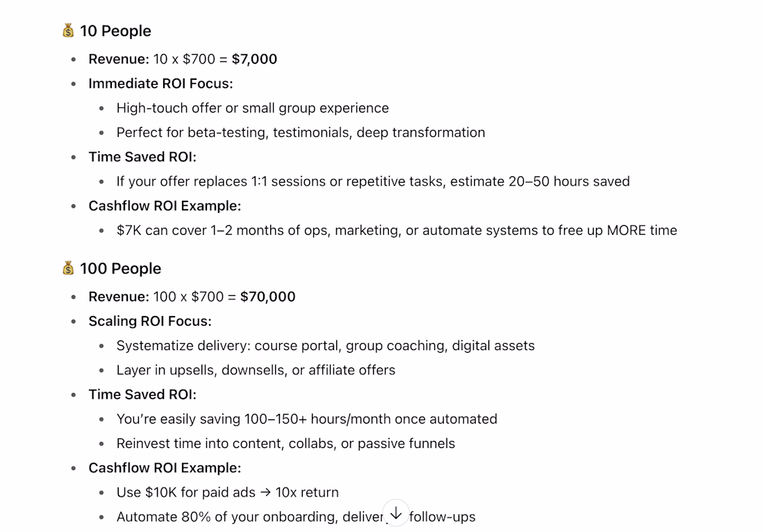Click 'Reinvest time into content, collabs' line
Viewport: 764px width, 532px height.
pos(285,443)
